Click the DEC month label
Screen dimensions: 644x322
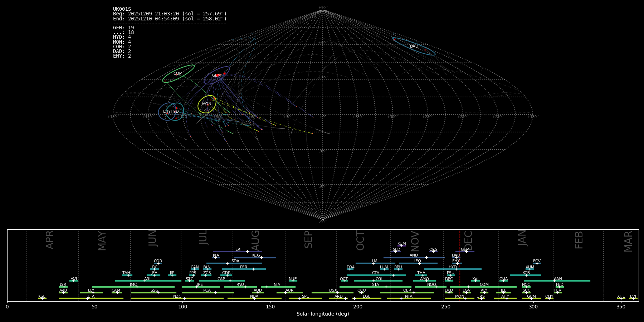(x=468, y=240)
